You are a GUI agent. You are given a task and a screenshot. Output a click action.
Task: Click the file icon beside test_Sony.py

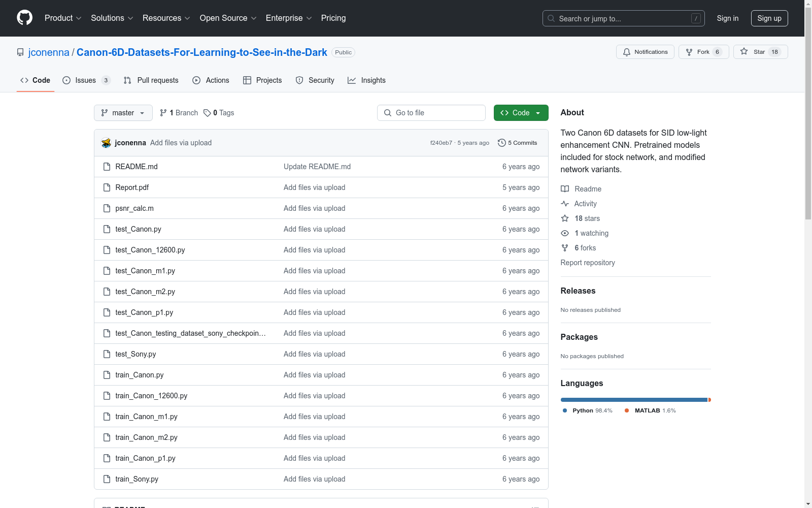click(x=107, y=354)
